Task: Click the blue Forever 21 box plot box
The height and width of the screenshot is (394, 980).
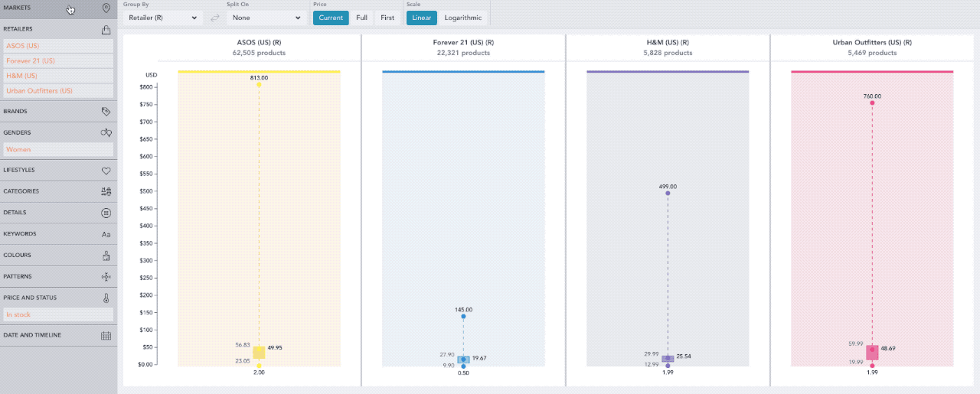Action: (463, 360)
